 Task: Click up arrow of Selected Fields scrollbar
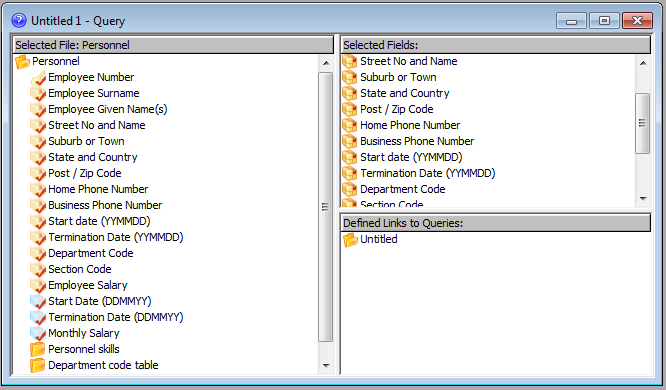[643, 63]
